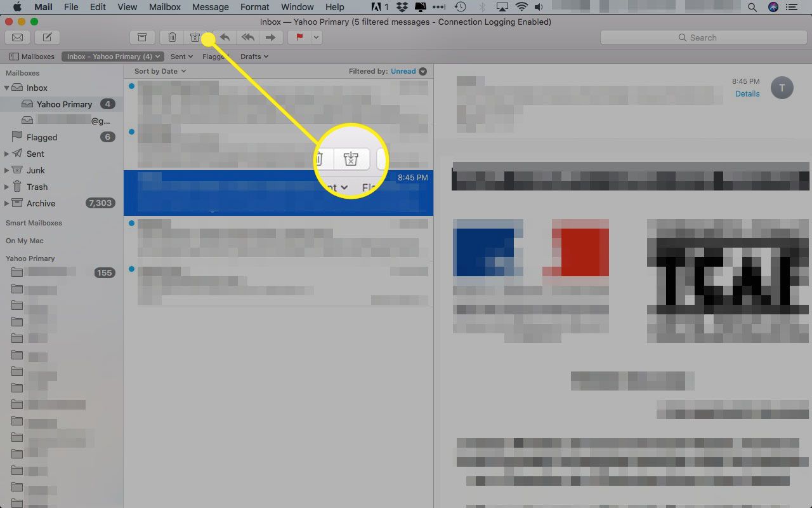812x508 pixels.
Task: Delete message using toolbar trash icon
Action: [172, 37]
